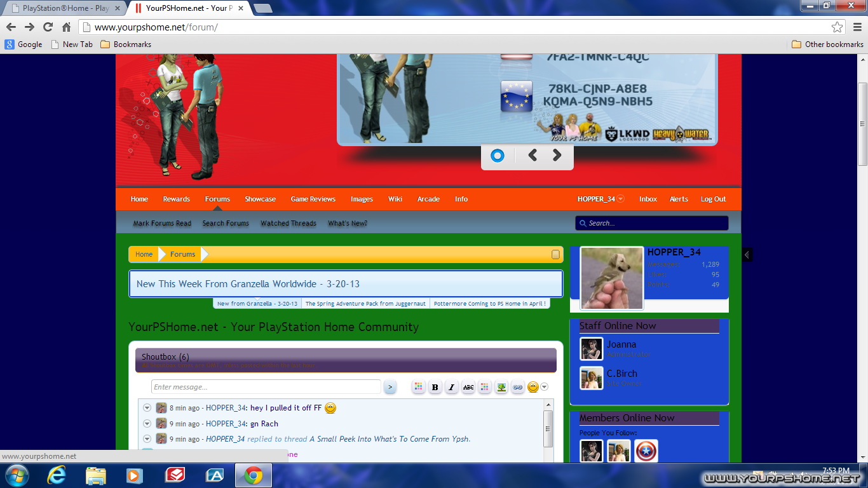
Task: Open the Captain America shield avatar member
Action: (646, 451)
